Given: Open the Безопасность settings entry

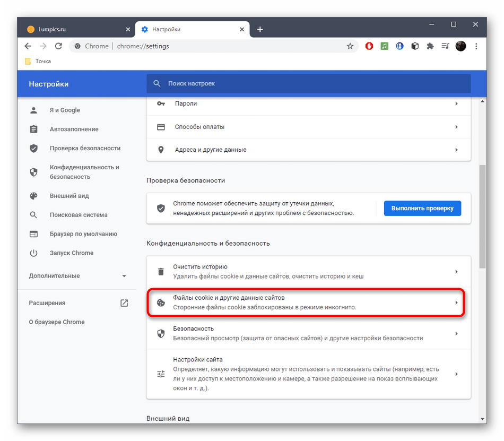Looking at the screenshot, I should pyautogui.click(x=309, y=334).
